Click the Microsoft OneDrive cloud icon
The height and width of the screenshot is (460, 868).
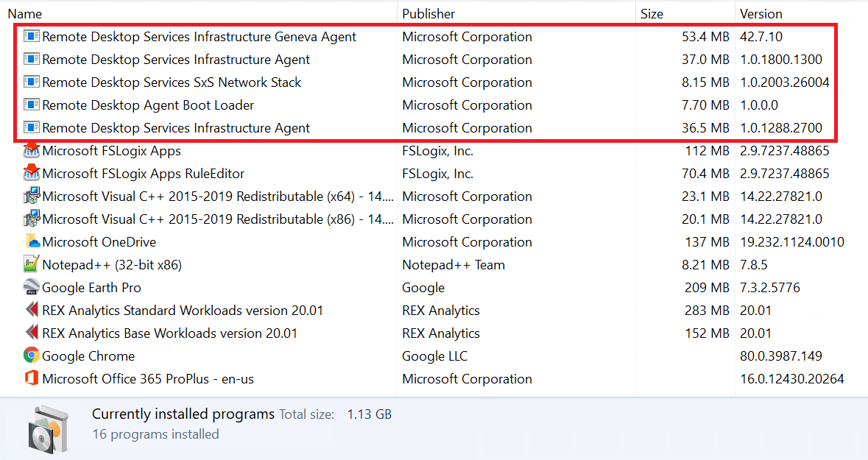[32, 241]
